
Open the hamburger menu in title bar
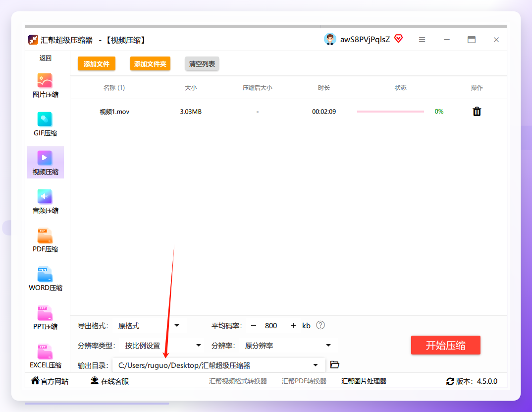(x=422, y=40)
